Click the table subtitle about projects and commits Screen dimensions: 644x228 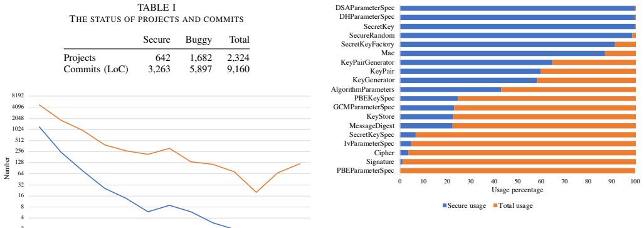click(157, 19)
